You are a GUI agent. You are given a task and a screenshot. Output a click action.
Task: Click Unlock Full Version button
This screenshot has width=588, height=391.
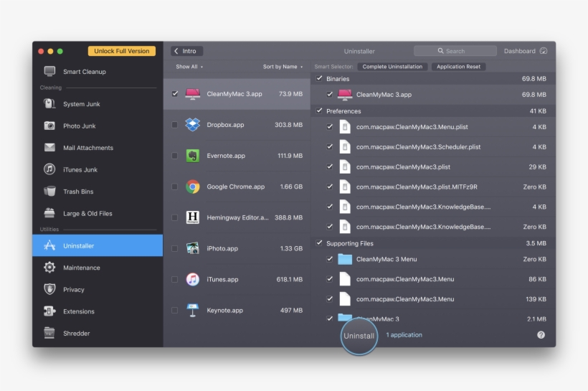click(121, 51)
